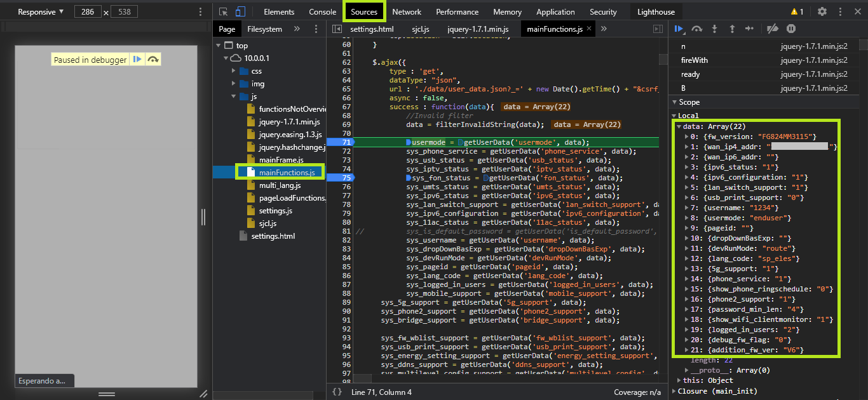
Task: Open device toolbar more options menu
Action: [201, 12]
